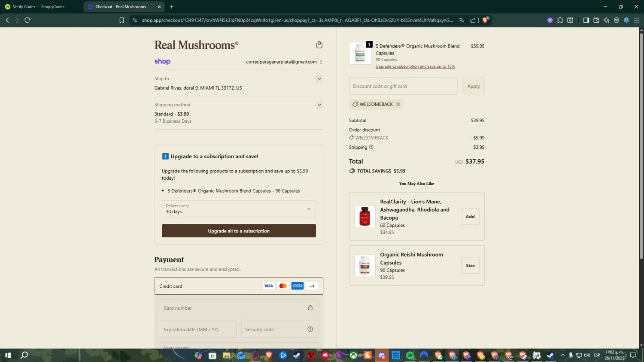This screenshot has width=644, height=362.
Task: Open page translate icon in address bar
Action: [462, 20]
